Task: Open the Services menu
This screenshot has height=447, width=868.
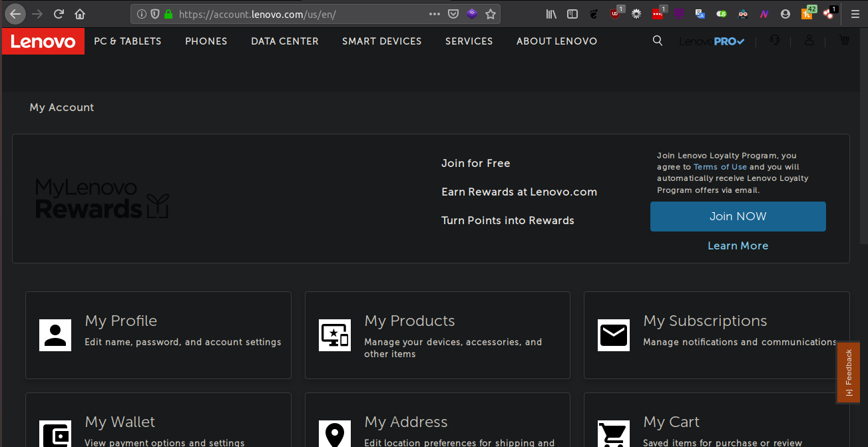Action: 469,41
